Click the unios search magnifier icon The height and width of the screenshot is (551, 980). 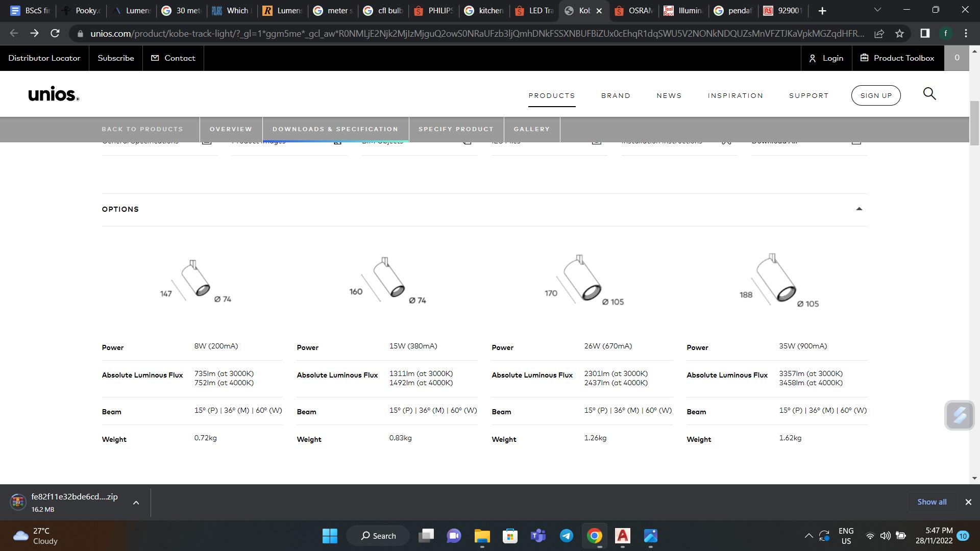(929, 94)
